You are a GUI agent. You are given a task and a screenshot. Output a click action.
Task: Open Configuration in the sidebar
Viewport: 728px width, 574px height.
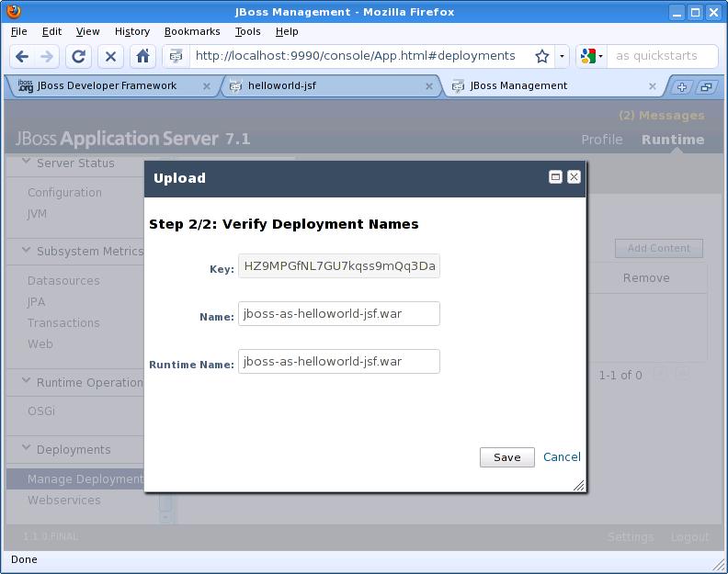64,193
